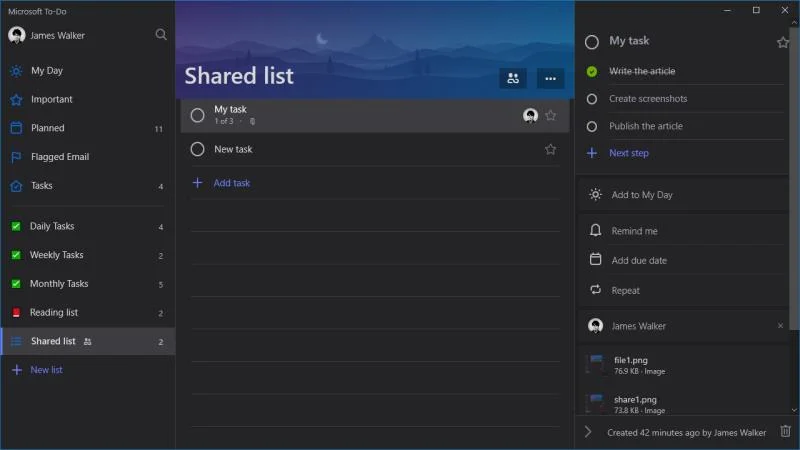
Task: Open My Day list
Action: coord(88,70)
